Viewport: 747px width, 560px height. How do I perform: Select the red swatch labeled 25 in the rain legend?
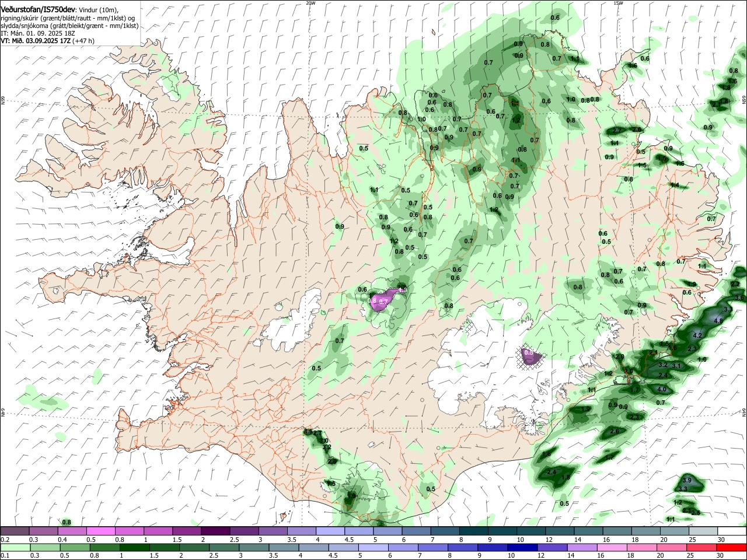702,547
